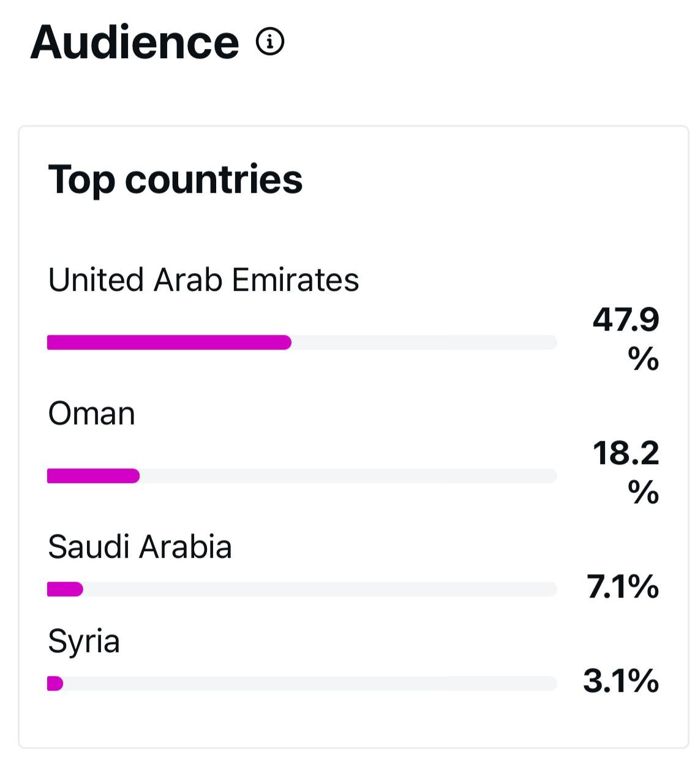Click the filled magenta Saudi Arabia bar
The width and height of the screenshot is (700, 766).
point(65,589)
